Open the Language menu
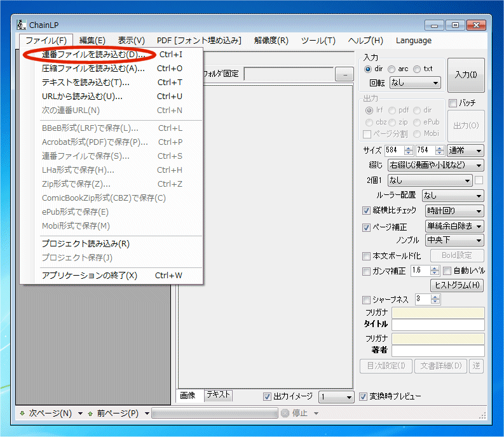The width and height of the screenshot is (504, 437). [414, 41]
